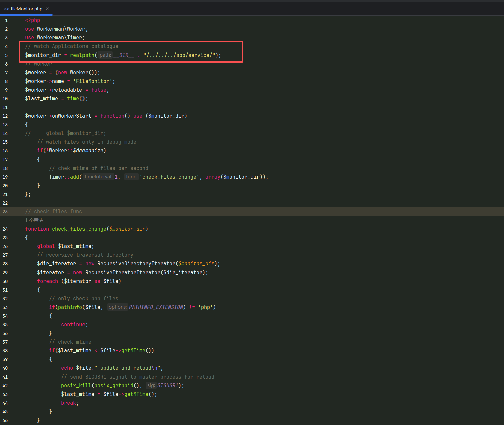Click Workerman\Timer in use statement
504x425 pixels.
pos(60,38)
